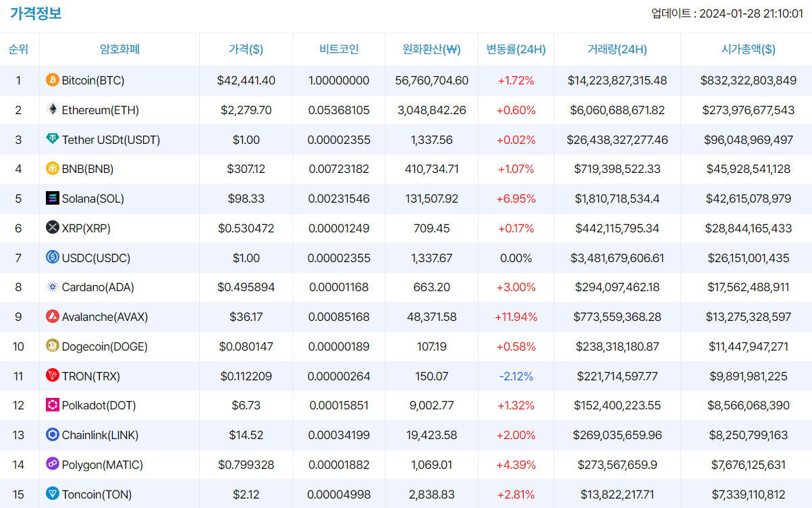Click the Dogecoin dog icon

click(x=53, y=346)
